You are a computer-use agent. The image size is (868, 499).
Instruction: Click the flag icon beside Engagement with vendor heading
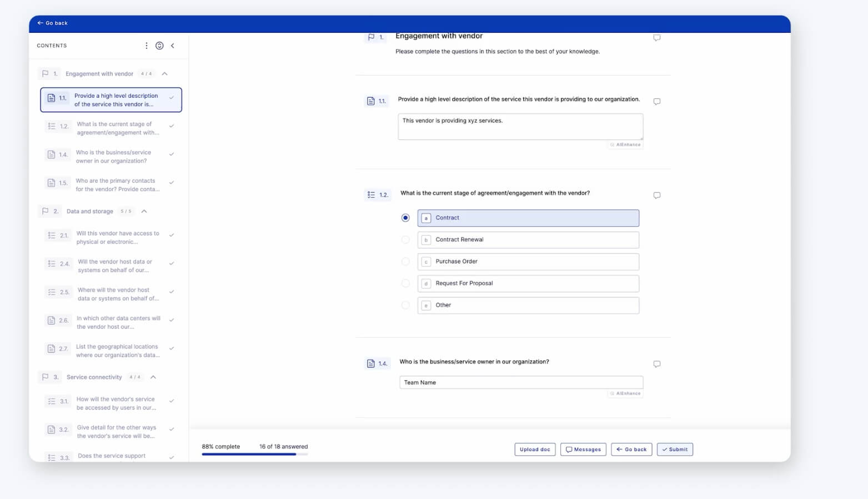coord(370,37)
